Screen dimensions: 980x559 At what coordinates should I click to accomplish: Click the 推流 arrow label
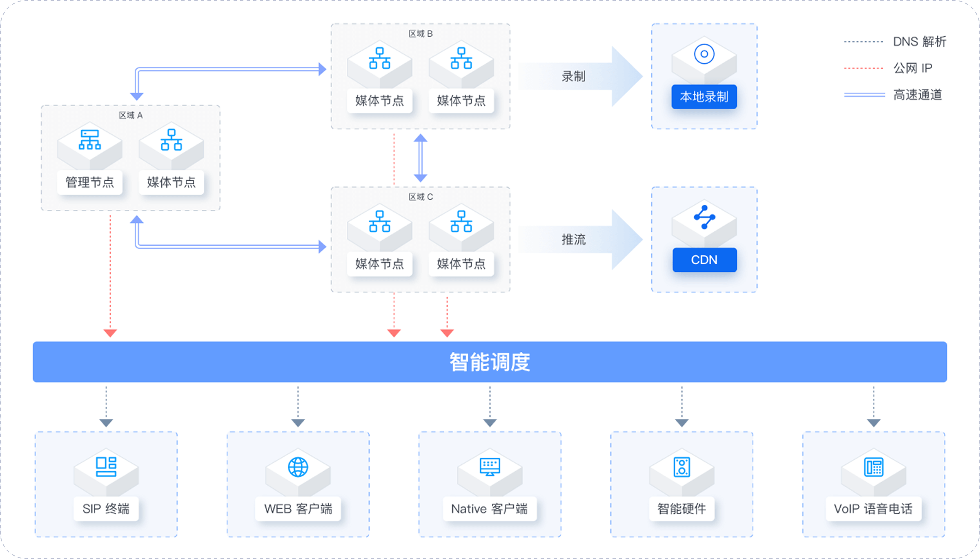tap(573, 240)
